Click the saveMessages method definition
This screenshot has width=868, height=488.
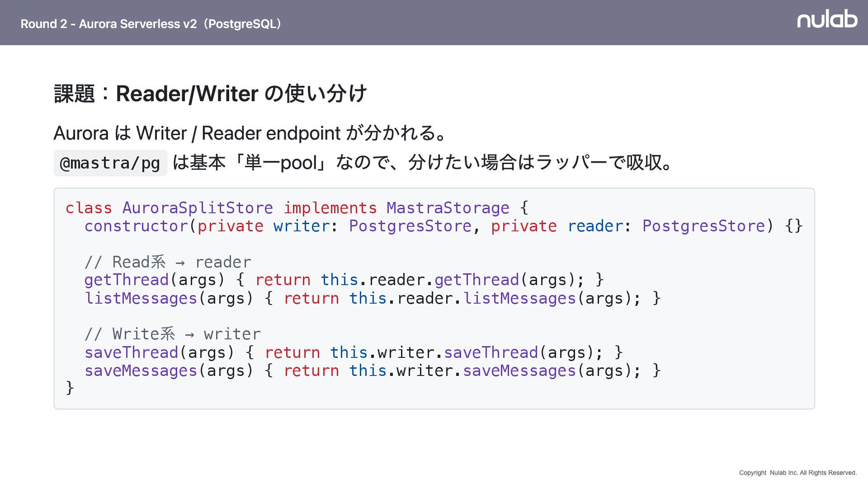141,371
